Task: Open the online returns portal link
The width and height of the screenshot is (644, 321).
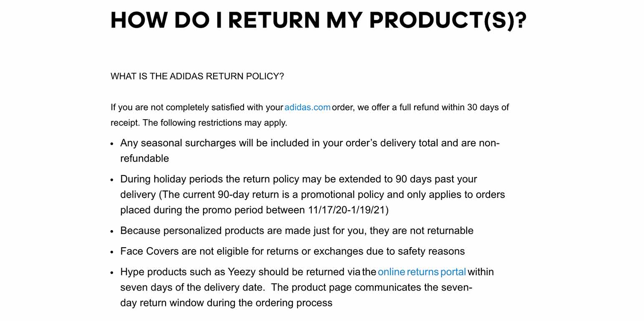Action: 422,272
